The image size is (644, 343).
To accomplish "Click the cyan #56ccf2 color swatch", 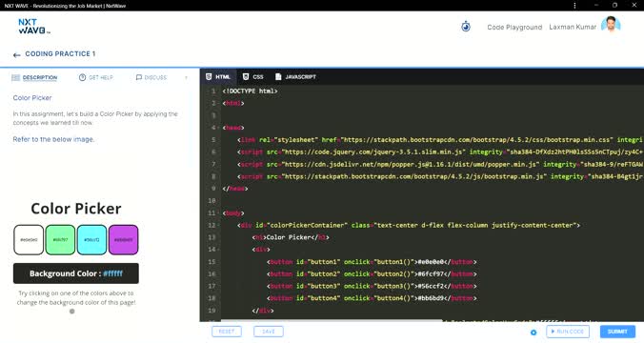I will coord(91,239).
